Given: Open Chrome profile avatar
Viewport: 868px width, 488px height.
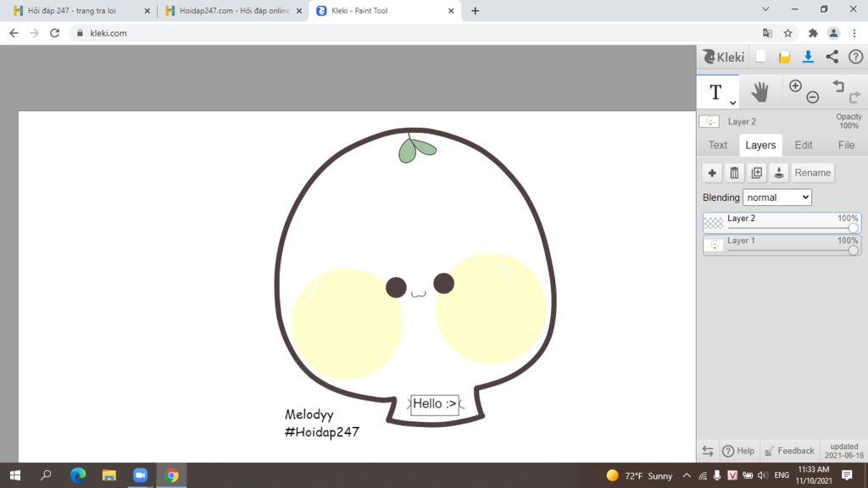Looking at the screenshot, I should pyautogui.click(x=833, y=33).
